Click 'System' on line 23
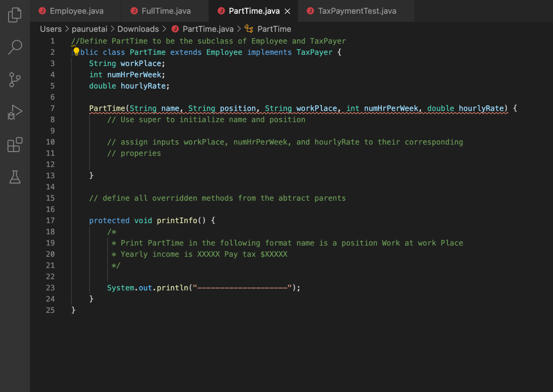The width and height of the screenshot is (553, 392). click(121, 288)
